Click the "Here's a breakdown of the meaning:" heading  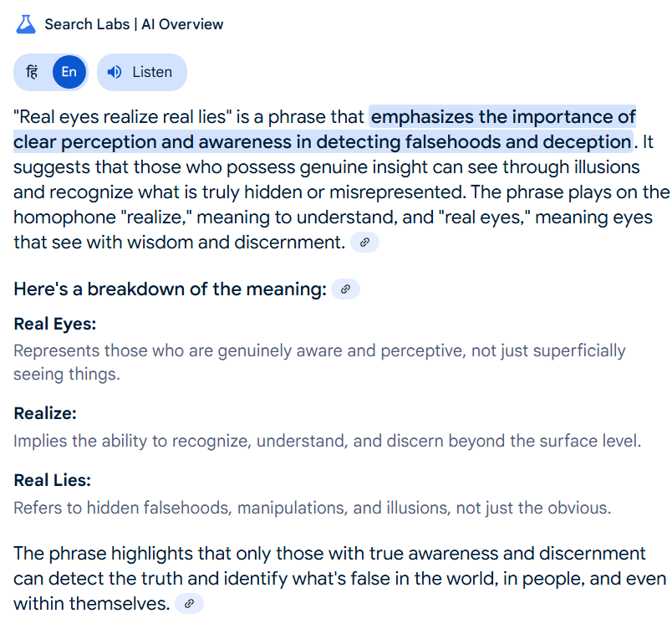(x=171, y=289)
